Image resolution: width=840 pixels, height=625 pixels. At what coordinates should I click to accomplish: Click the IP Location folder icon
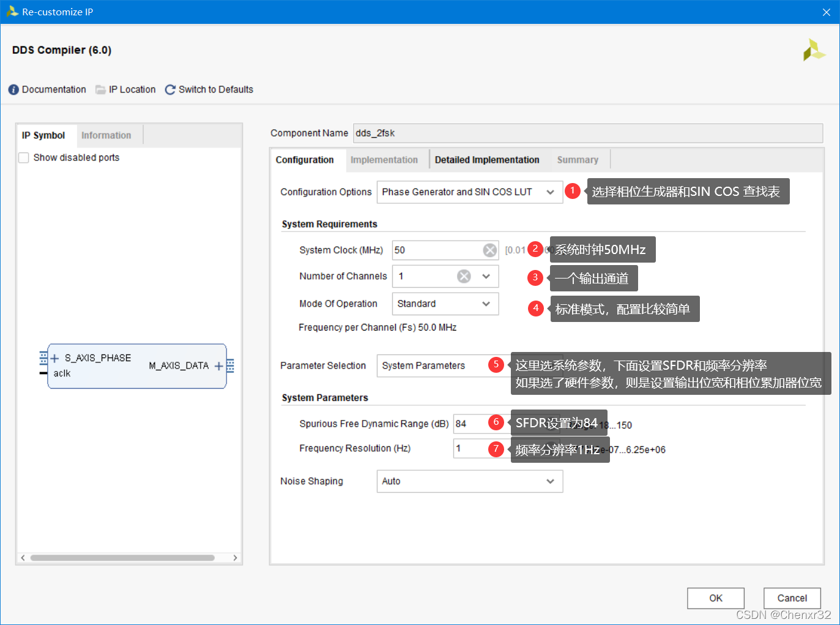pos(100,90)
